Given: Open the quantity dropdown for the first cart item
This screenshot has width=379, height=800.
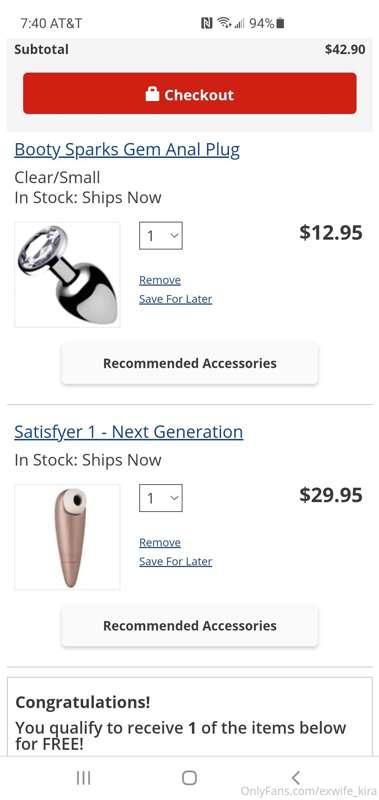Looking at the screenshot, I should pyautogui.click(x=161, y=236).
